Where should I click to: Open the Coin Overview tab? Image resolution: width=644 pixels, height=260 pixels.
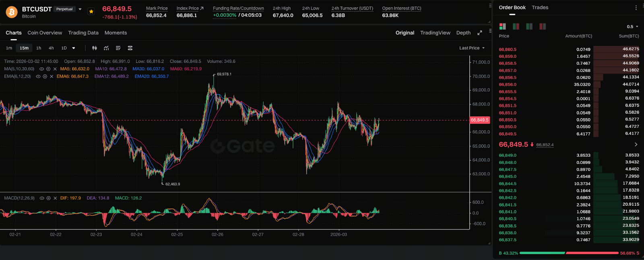45,33
